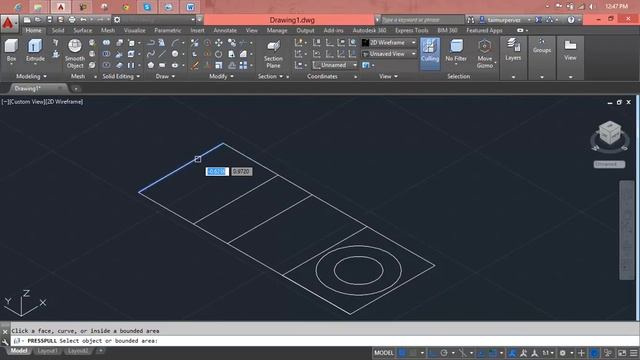Click the search binoculars icon

(x=471, y=20)
